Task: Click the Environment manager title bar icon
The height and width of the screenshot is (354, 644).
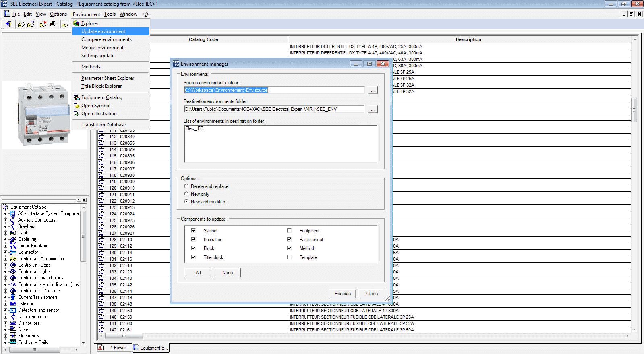Action: (x=176, y=64)
